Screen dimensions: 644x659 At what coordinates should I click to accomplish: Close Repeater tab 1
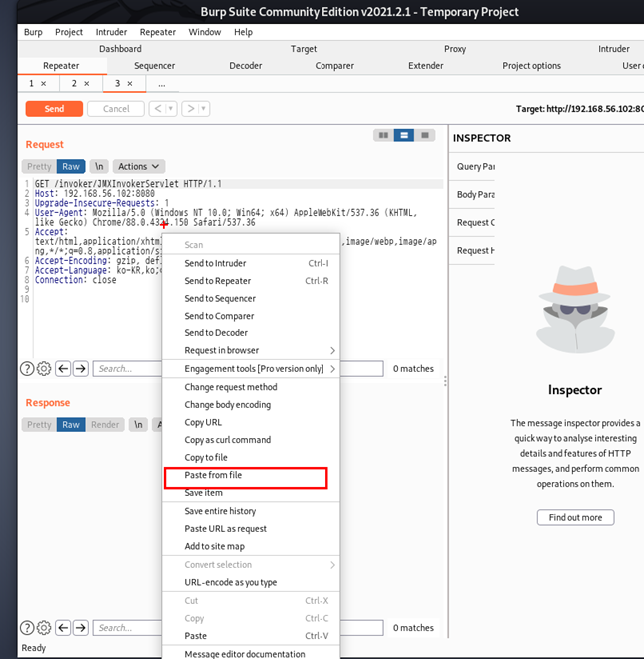pos(43,84)
